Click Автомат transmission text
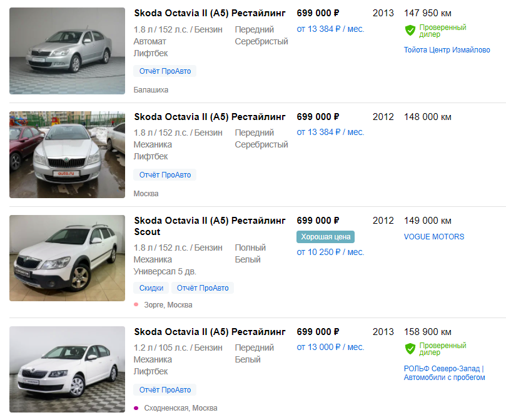This screenshot has height=420, width=506. [150, 42]
